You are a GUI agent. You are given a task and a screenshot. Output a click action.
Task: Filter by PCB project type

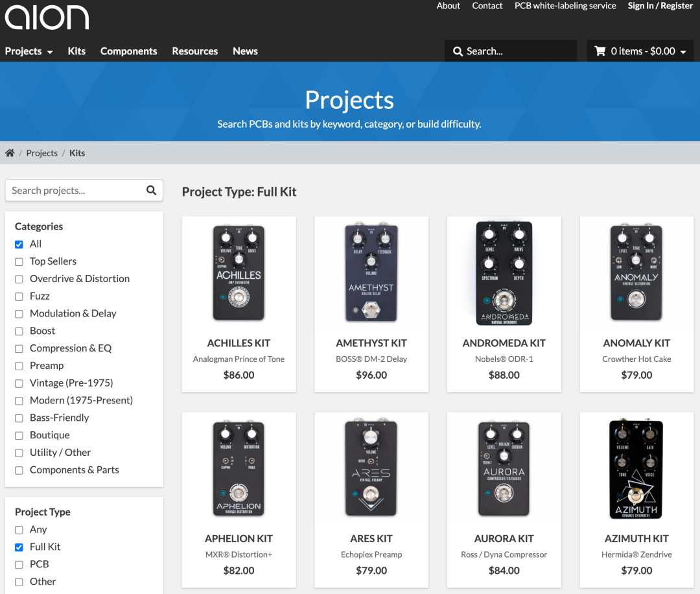[x=19, y=565]
